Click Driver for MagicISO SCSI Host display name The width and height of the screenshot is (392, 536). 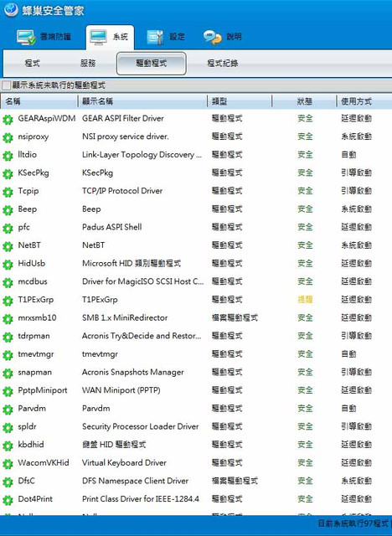tap(142, 281)
